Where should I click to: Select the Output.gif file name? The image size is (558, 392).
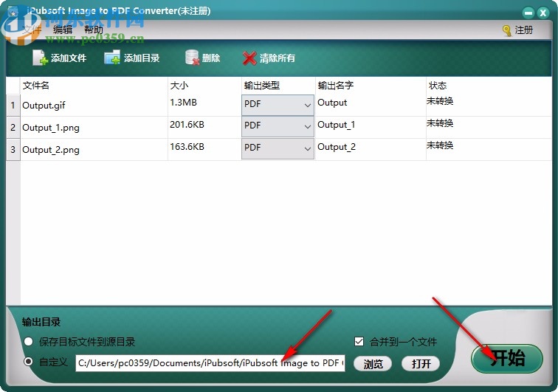[44, 106]
